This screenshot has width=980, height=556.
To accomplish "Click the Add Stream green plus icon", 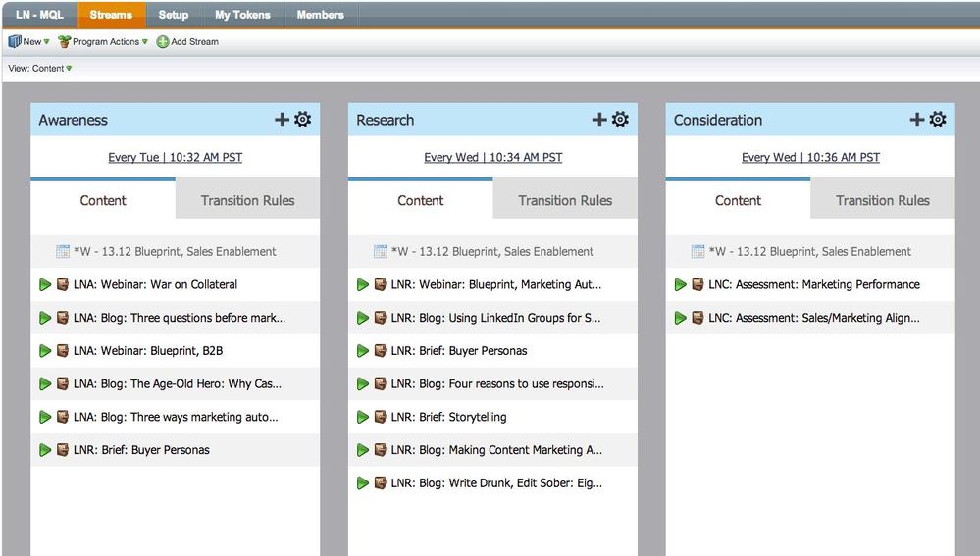I will [x=163, y=42].
